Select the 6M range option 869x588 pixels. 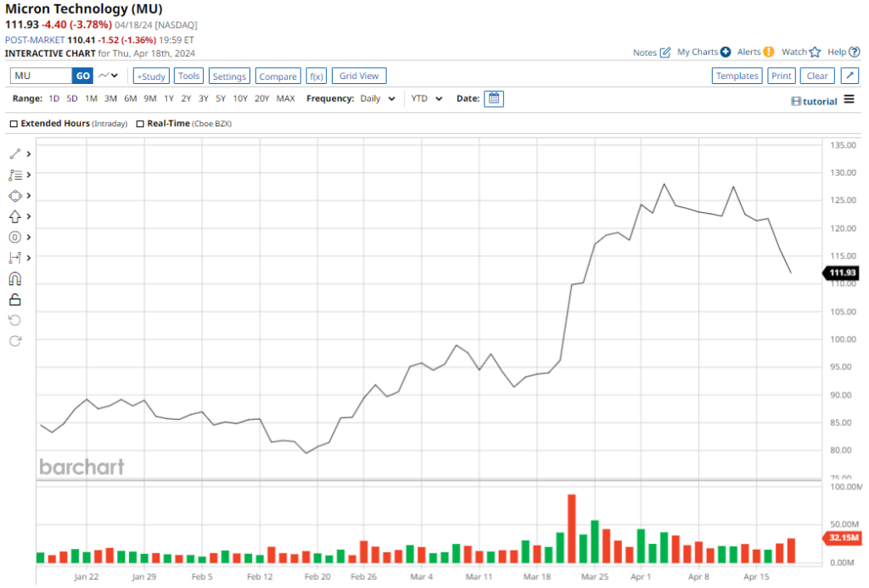(130, 98)
